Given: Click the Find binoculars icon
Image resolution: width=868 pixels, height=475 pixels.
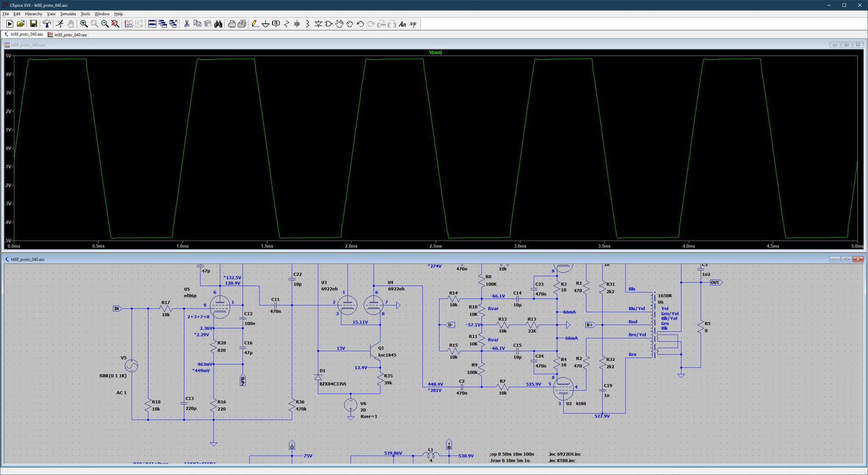Looking at the screenshot, I should pyautogui.click(x=218, y=24).
